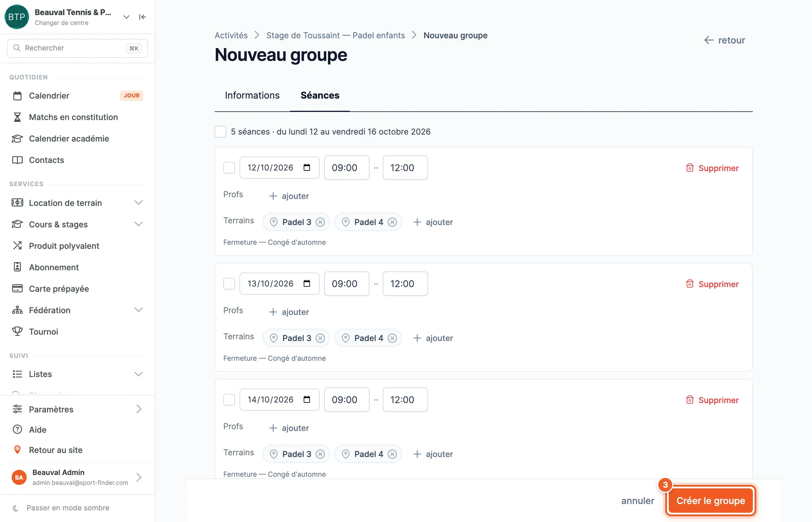812x522 pixels.
Task: Open Tournoi in the sidebar
Action: point(77,331)
